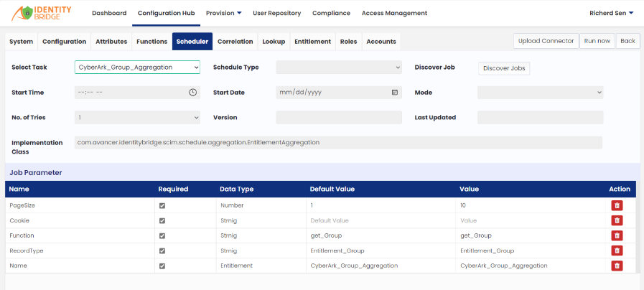Open the Select Task dropdown
This screenshot has height=290, width=644.
[137, 67]
